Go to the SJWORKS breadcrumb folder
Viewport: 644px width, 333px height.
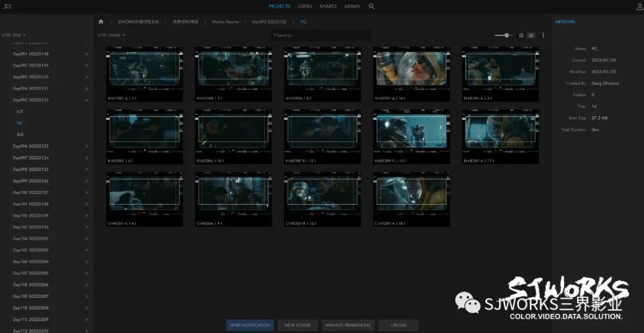point(138,22)
